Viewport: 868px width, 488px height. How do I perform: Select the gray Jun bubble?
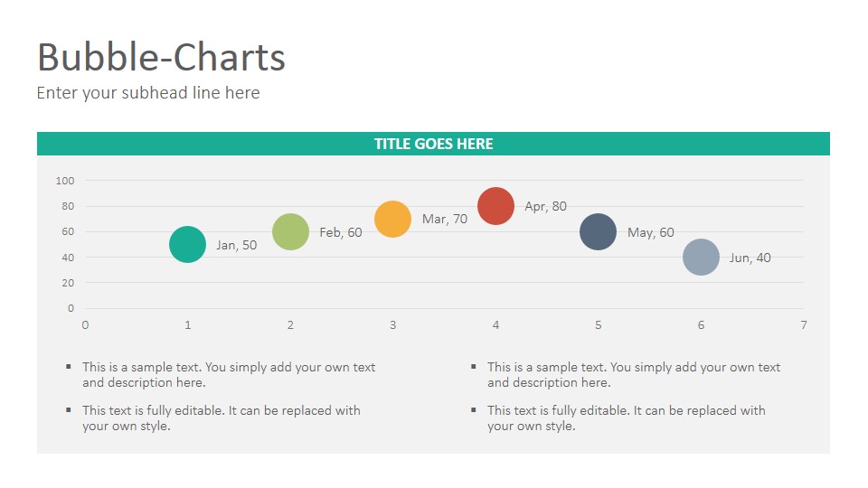(702, 258)
